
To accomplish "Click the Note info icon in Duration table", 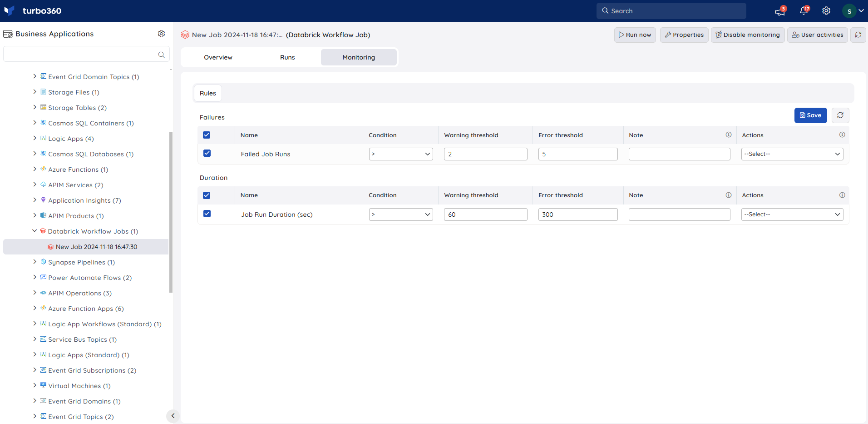I will click(x=729, y=195).
